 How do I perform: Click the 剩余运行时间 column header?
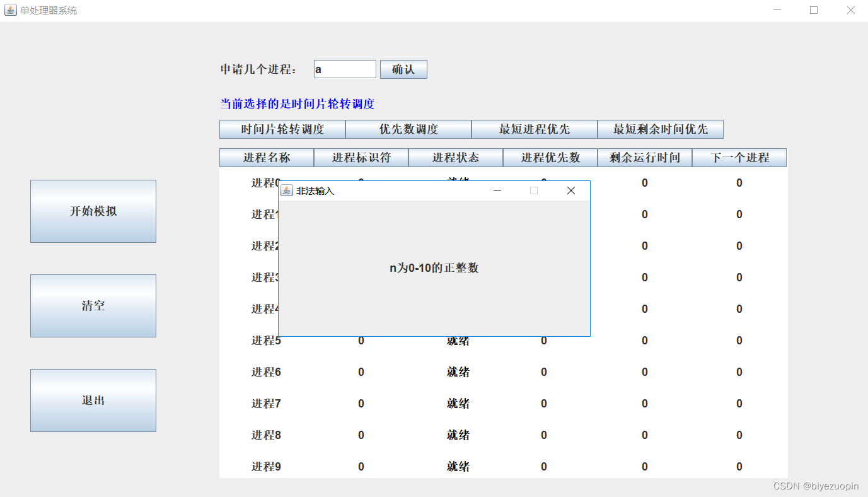(645, 158)
